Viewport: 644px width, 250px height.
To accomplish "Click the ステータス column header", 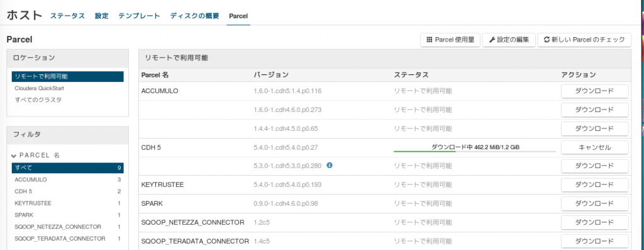I will [x=411, y=75].
